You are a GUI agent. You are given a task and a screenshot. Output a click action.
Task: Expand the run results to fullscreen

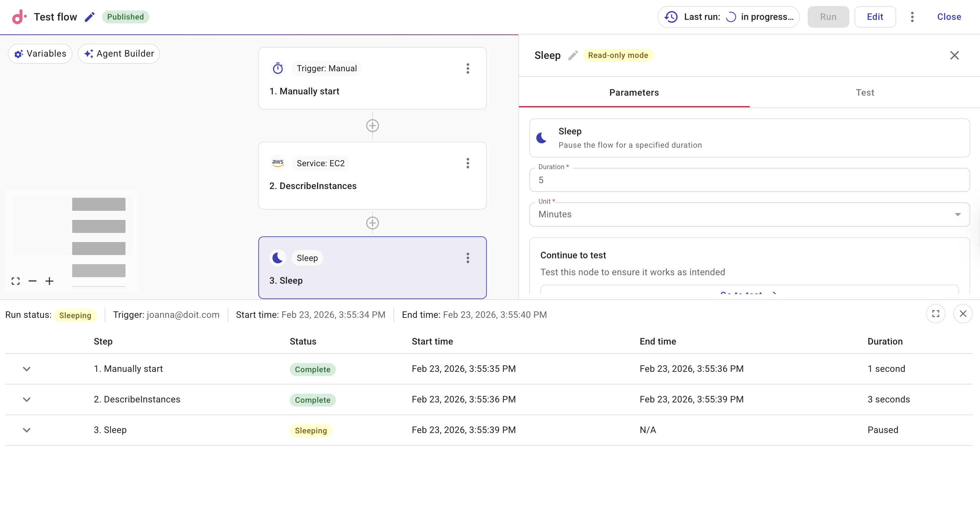click(x=936, y=314)
